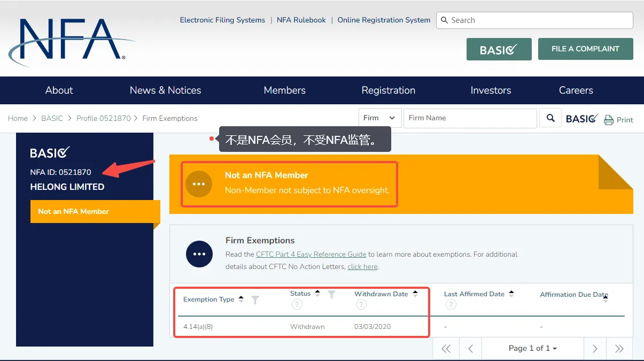Click the Firm Exemptions breadcrumb text

[x=170, y=118]
